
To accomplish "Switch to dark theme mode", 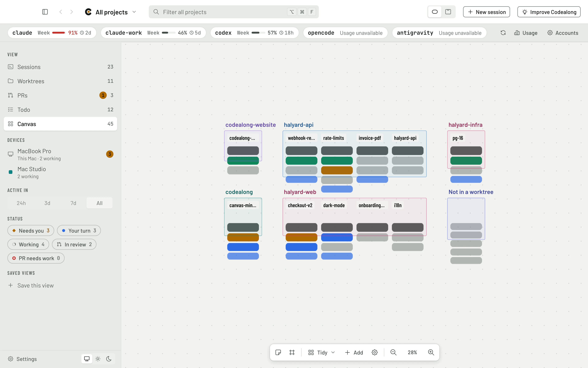I will (x=109, y=359).
